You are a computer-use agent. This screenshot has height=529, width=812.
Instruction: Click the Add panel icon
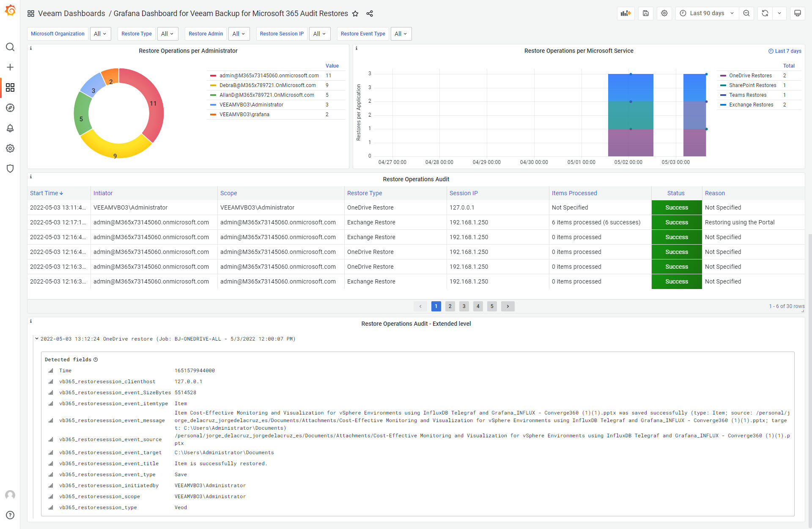pyautogui.click(x=626, y=13)
